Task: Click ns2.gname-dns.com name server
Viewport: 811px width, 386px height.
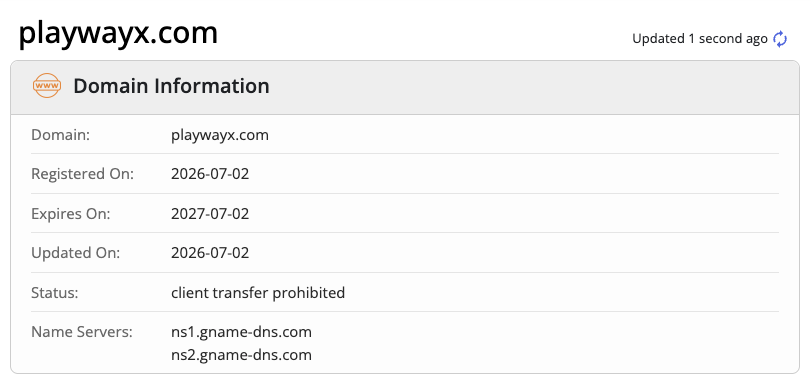Action: (242, 355)
